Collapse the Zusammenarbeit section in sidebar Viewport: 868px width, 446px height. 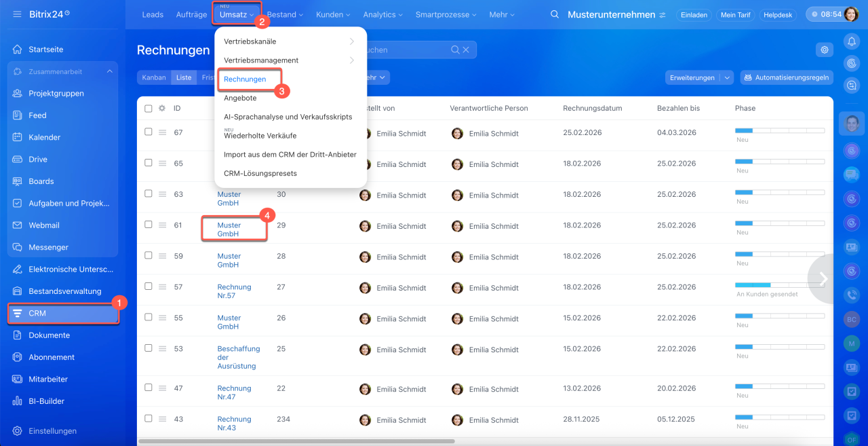click(109, 71)
